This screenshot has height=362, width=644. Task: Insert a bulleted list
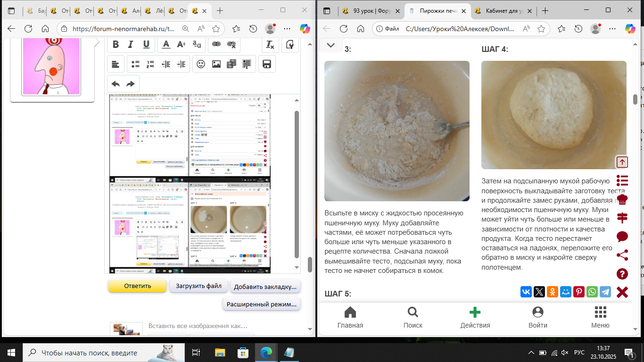[135, 64]
